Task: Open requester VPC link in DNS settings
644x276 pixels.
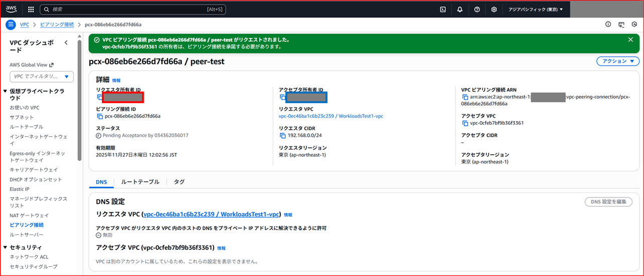Action: 211,214
